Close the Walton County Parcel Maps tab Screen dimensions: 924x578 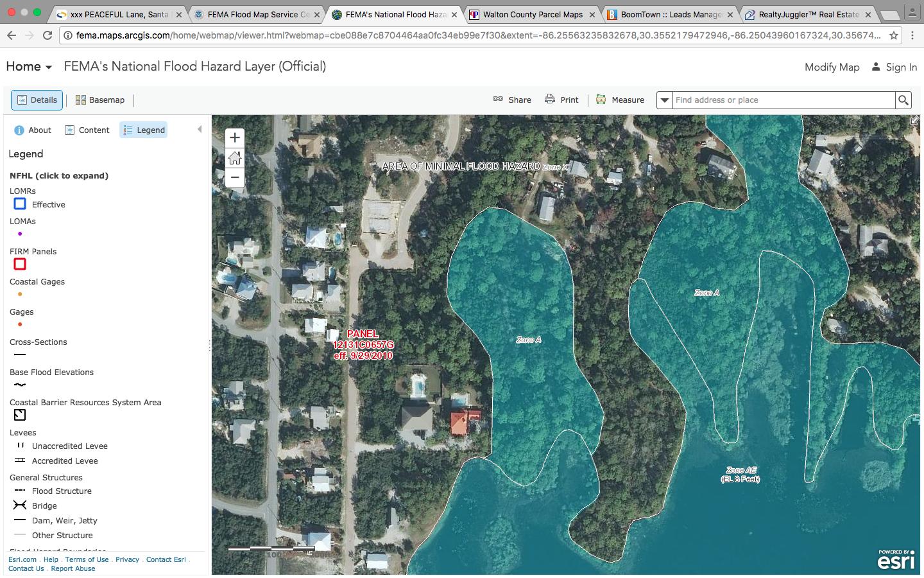point(592,14)
